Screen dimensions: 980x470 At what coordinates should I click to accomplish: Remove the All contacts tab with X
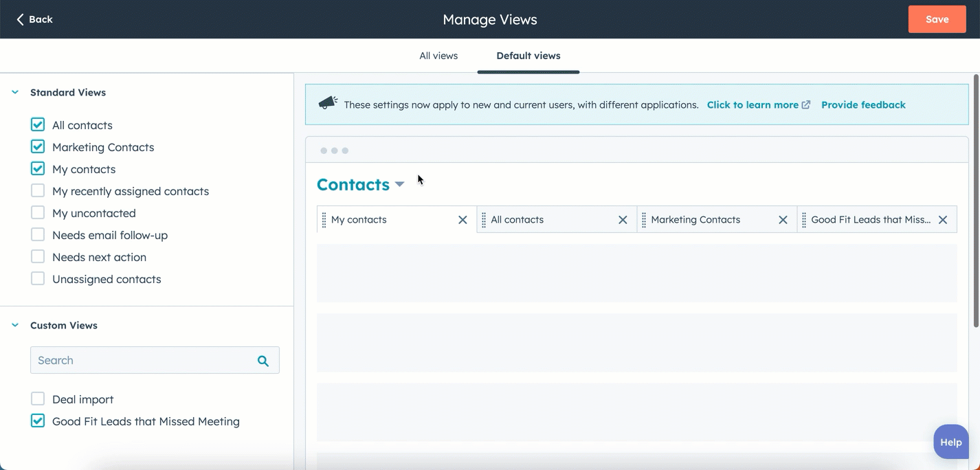pyautogui.click(x=623, y=220)
